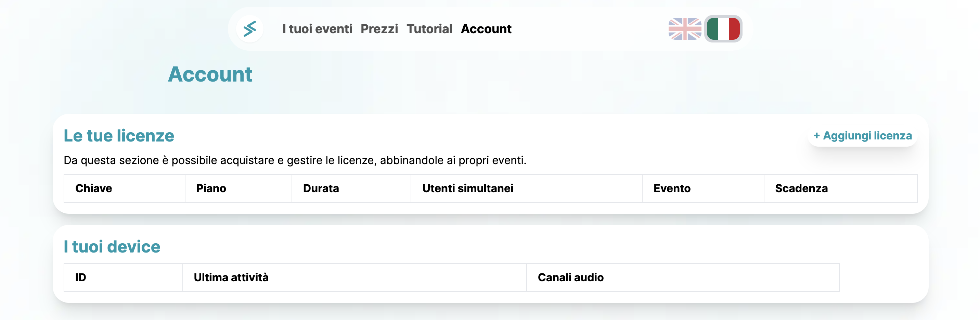Screen dimensions: 980x320
Task: Switch language to English flag
Action: point(684,29)
